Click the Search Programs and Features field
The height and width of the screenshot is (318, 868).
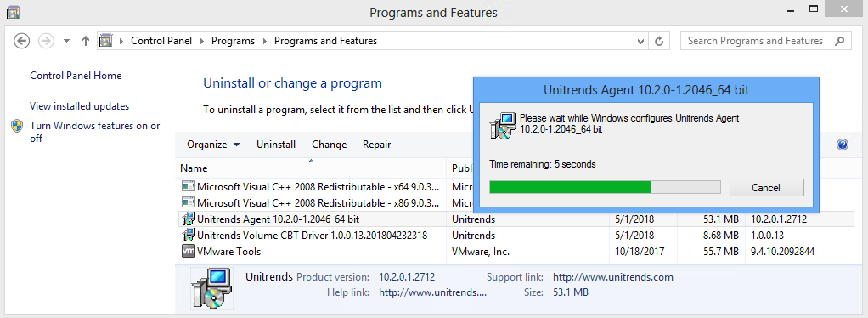(x=758, y=41)
